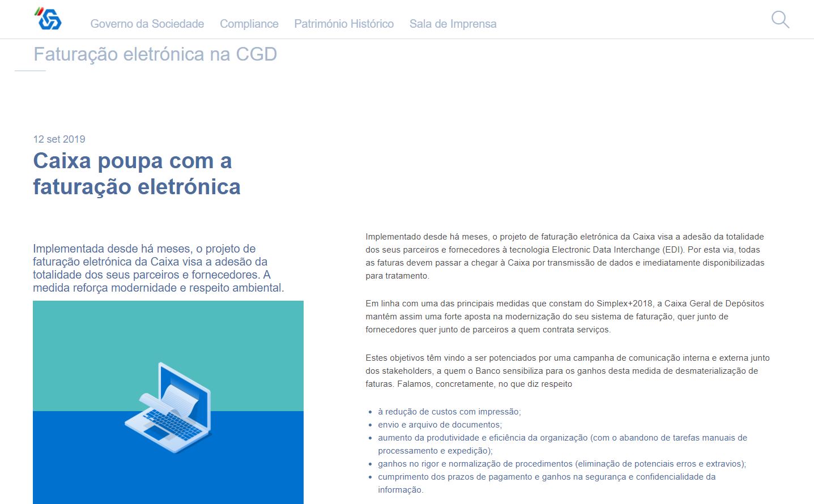
Task: Open the Sala de Imprensa page
Action: (453, 24)
